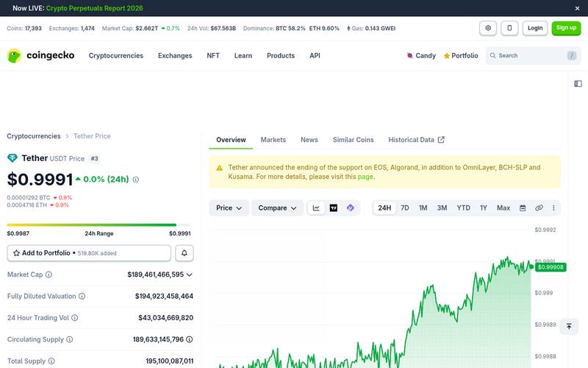The height and width of the screenshot is (368, 588).
Task: Open the Price dropdown
Action: (x=229, y=208)
